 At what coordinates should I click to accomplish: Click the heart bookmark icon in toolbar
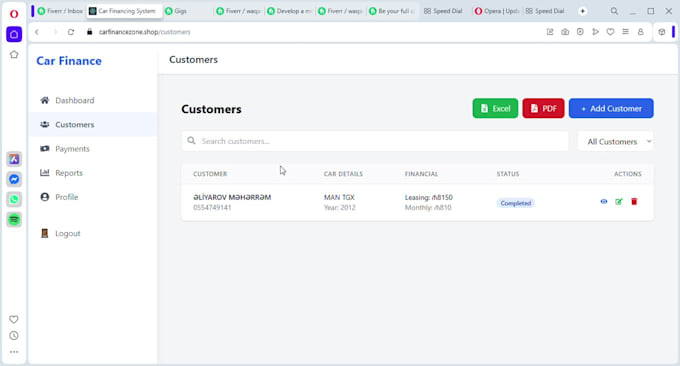click(610, 32)
